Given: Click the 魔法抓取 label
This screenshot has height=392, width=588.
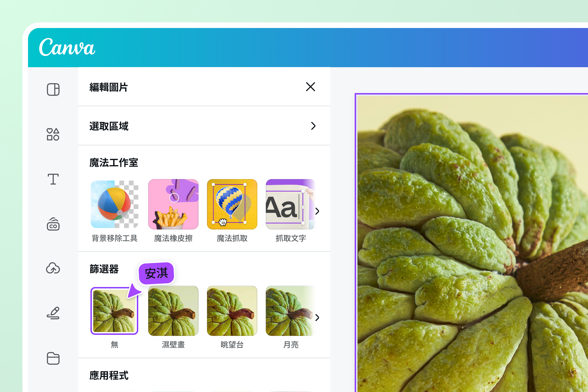Looking at the screenshot, I should click(232, 238).
